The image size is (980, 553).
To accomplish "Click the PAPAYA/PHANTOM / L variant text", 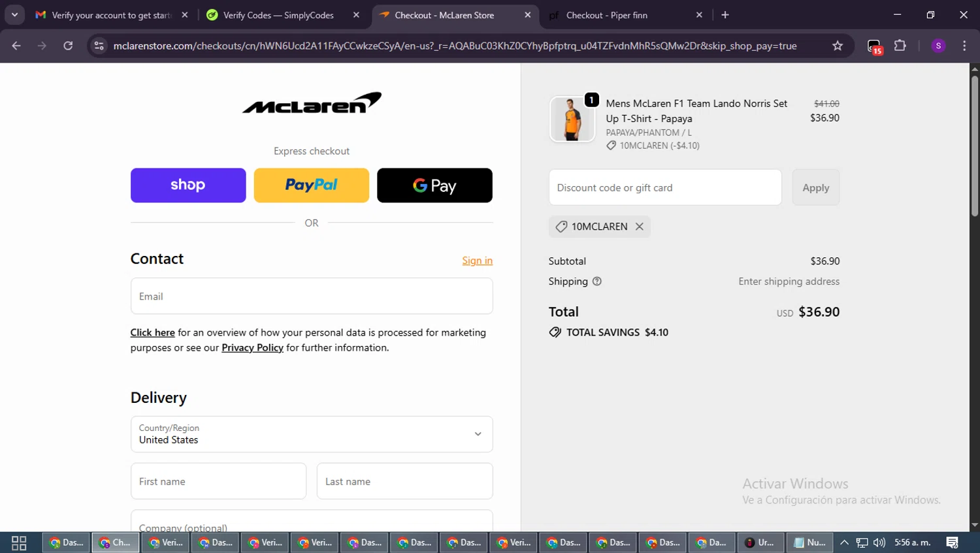I will point(649,133).
